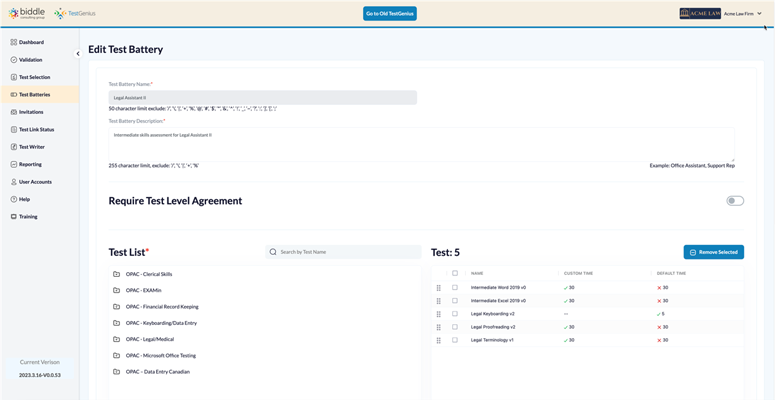Check the Legal Terminology v1 checkbox

point(455,340)
